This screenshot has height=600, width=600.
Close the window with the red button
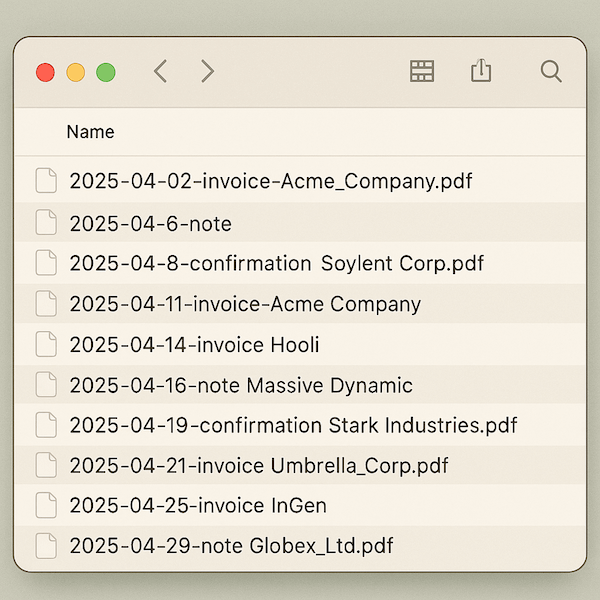pos(45,72)
